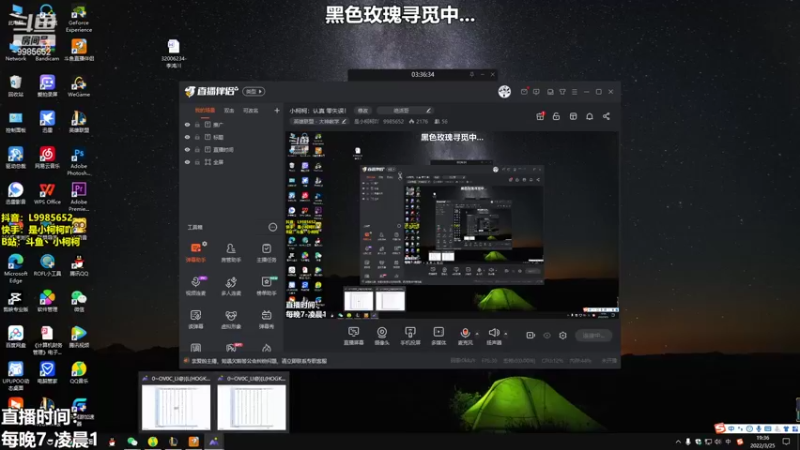Open the tag selection field with pencil
Image resolution: width=800 pixels, height=450 pixels.
click(x=405, y=110)
